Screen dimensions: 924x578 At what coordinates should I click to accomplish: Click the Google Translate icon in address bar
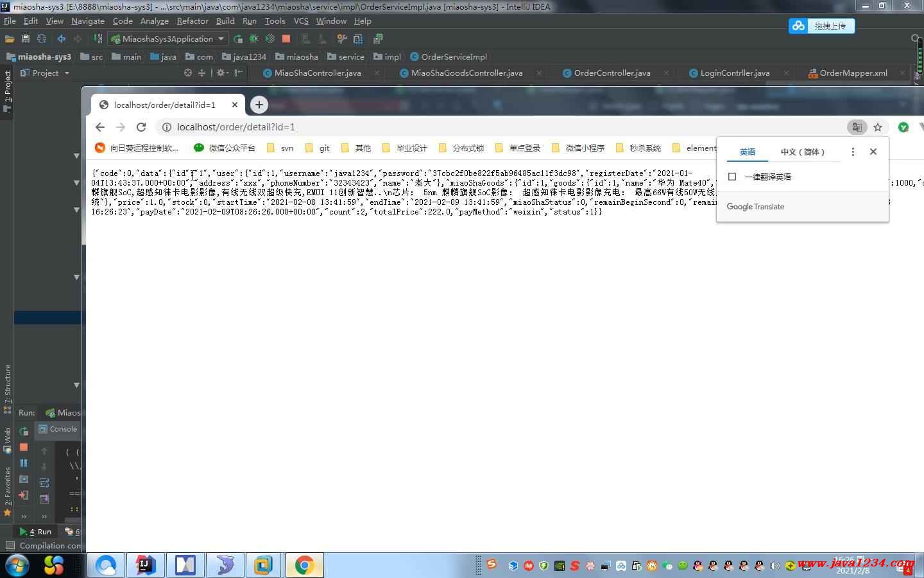[857, 127]
